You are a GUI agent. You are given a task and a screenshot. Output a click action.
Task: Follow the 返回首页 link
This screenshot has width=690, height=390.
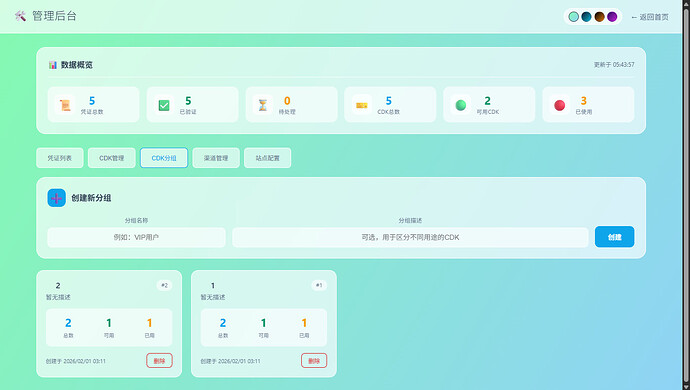650,17
